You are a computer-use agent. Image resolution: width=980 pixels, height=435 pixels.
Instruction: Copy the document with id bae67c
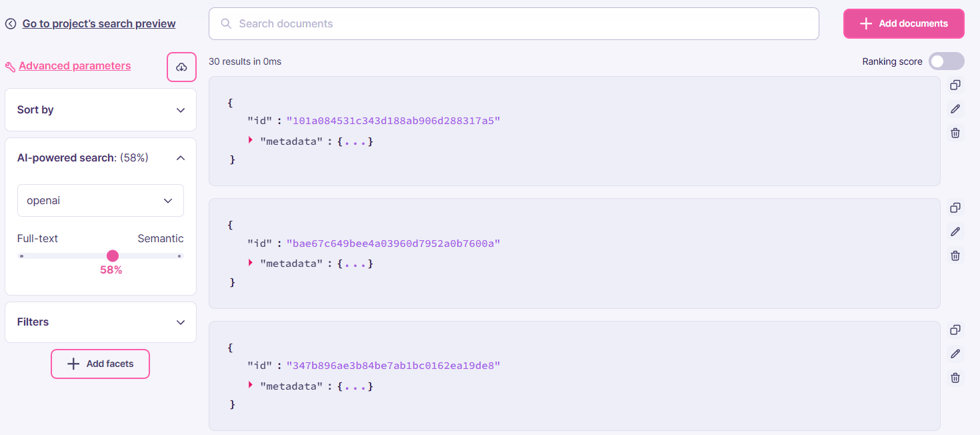pos(955,207)
